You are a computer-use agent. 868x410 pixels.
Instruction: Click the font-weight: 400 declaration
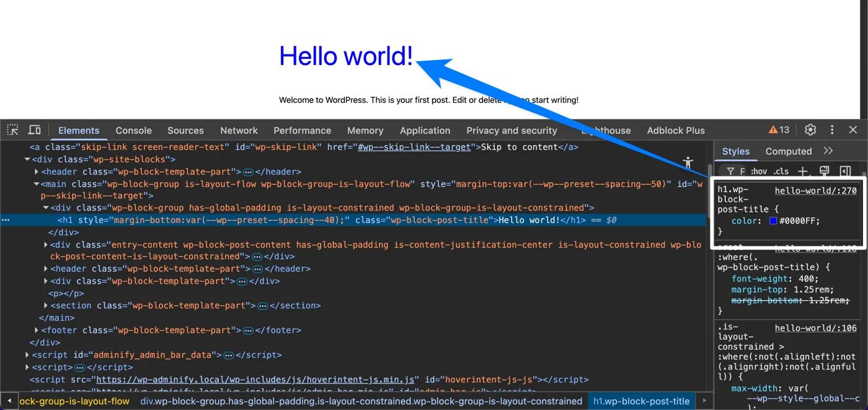[x=775, y=279]
